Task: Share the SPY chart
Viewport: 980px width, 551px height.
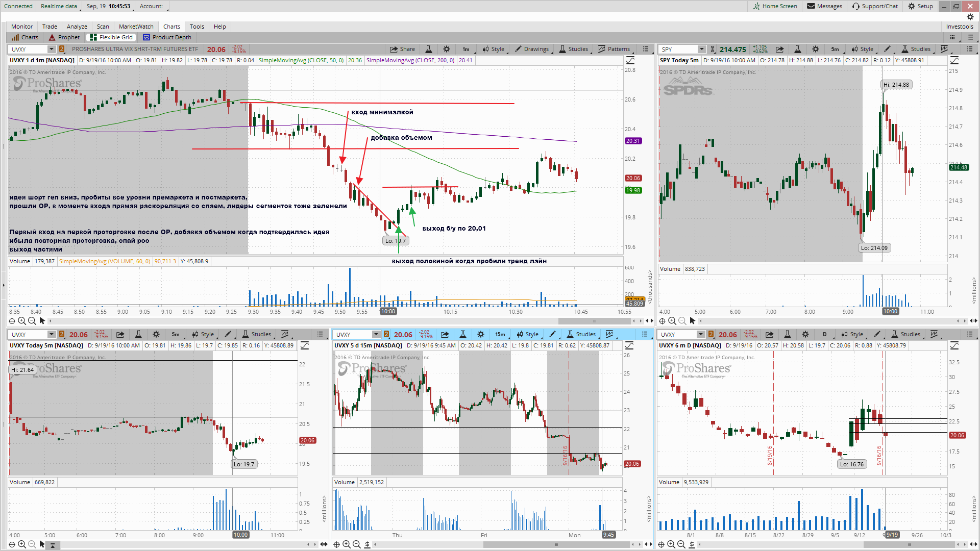Action: click(x=779, y=49)
